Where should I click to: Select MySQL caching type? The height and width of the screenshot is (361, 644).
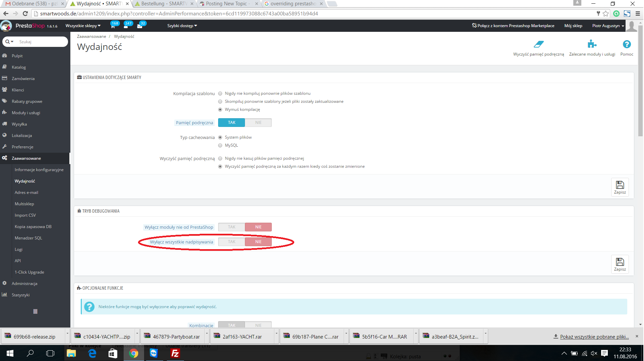coord(220,145)
